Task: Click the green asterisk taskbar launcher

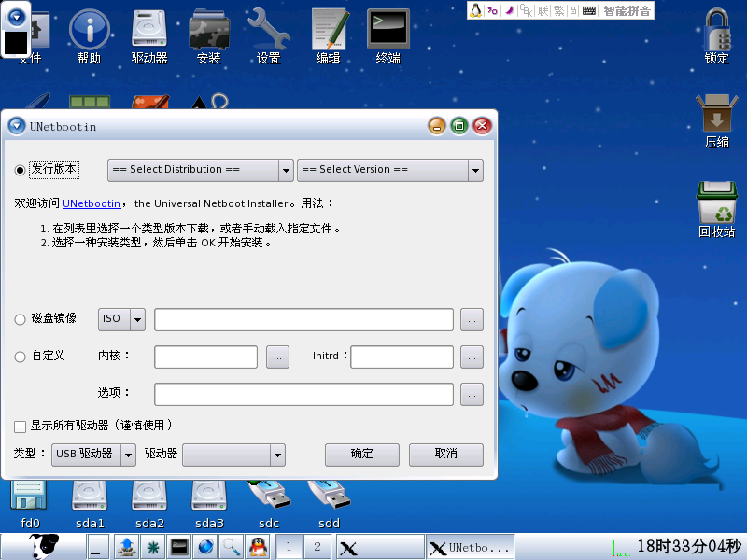Action: tap(153, 547)
